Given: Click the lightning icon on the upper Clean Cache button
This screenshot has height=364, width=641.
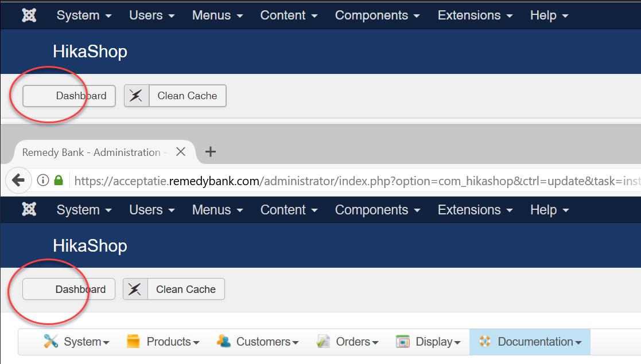Looking at the screenshot, I should click(x=137, y=96).
